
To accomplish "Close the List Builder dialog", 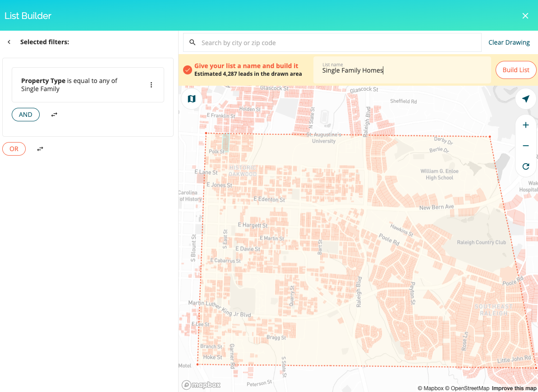I will pos(525,16).
